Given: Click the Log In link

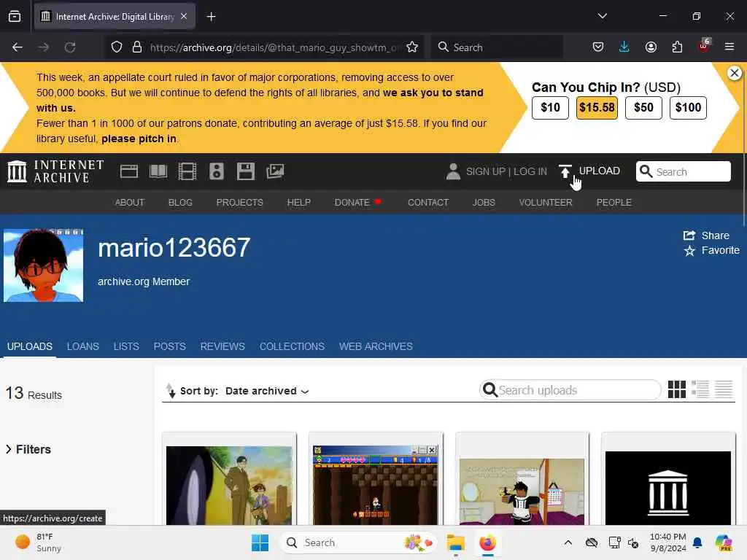Looking at the screenshot, I should [530, 171].
